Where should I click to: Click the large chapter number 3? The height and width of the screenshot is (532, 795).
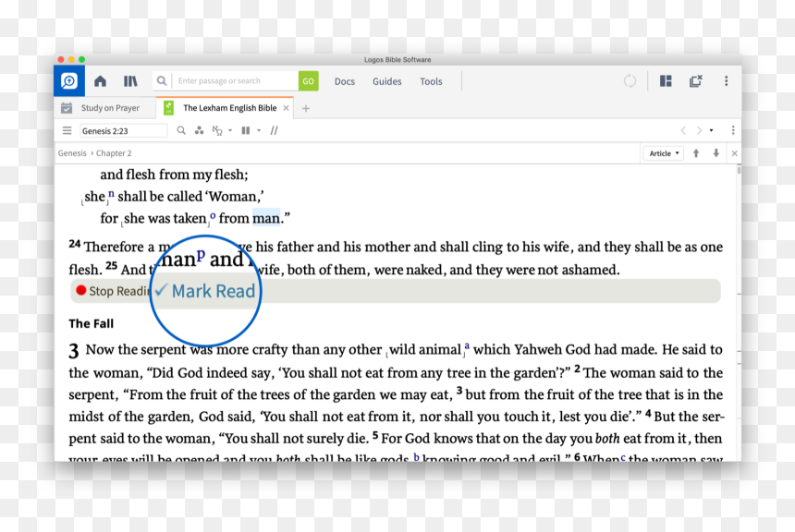click(74, 351)
